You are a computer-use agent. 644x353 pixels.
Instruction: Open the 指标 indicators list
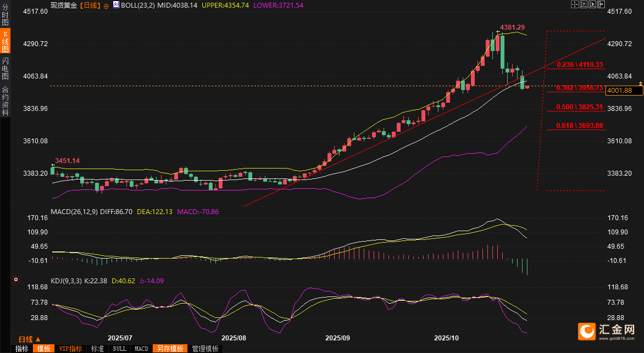tap(22, 349)
